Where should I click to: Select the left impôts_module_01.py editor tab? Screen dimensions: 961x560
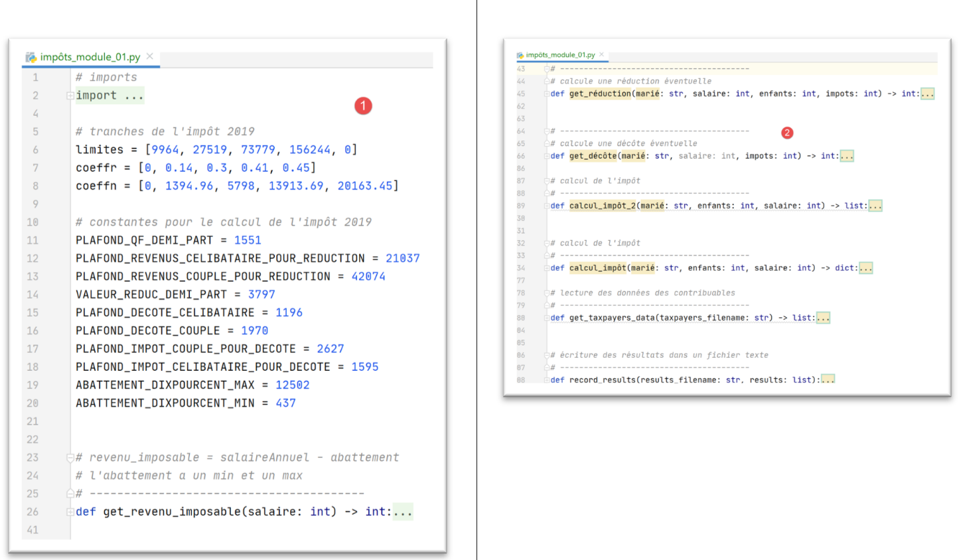90,57
